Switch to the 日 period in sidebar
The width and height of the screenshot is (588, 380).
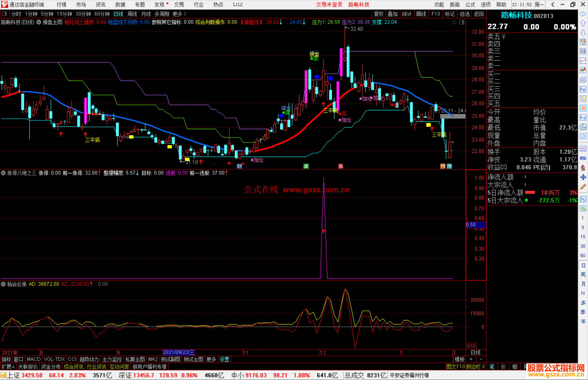click(x=583, y=265)
